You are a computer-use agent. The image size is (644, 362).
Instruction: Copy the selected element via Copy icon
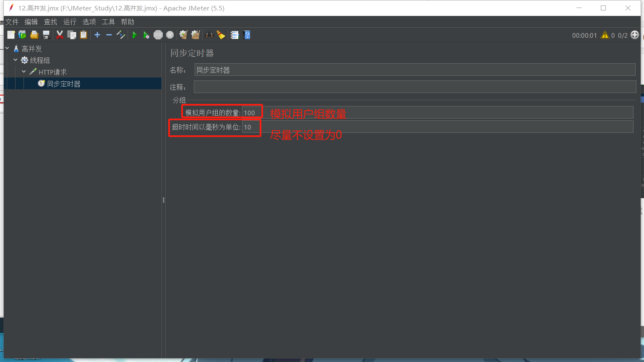click(72, 35)
